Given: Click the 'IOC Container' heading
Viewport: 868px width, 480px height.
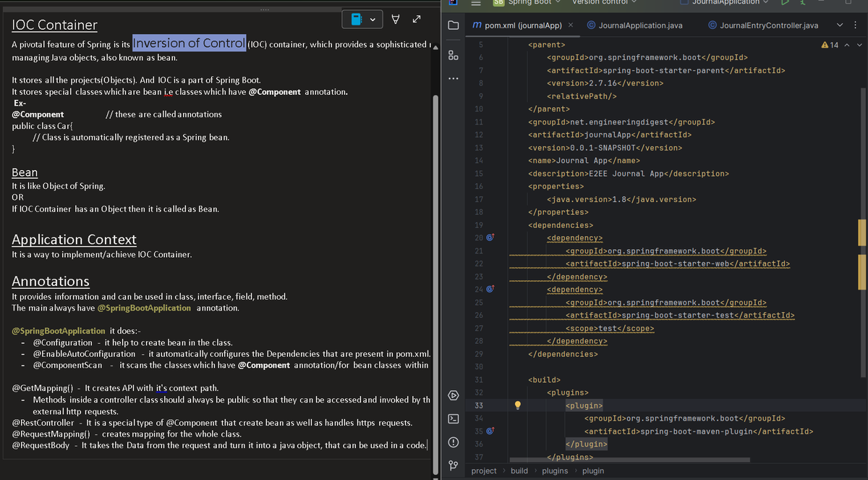Looking at the screenshot, I should coord(55,25).
